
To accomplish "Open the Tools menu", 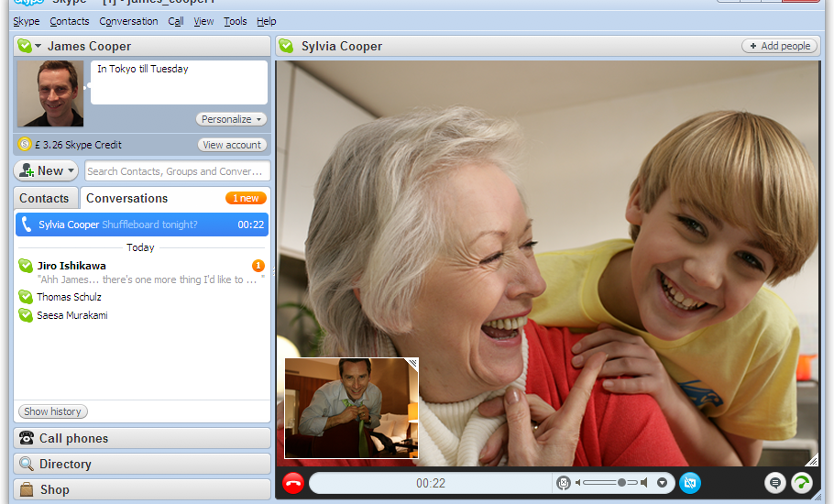I will tap(235, 21).
